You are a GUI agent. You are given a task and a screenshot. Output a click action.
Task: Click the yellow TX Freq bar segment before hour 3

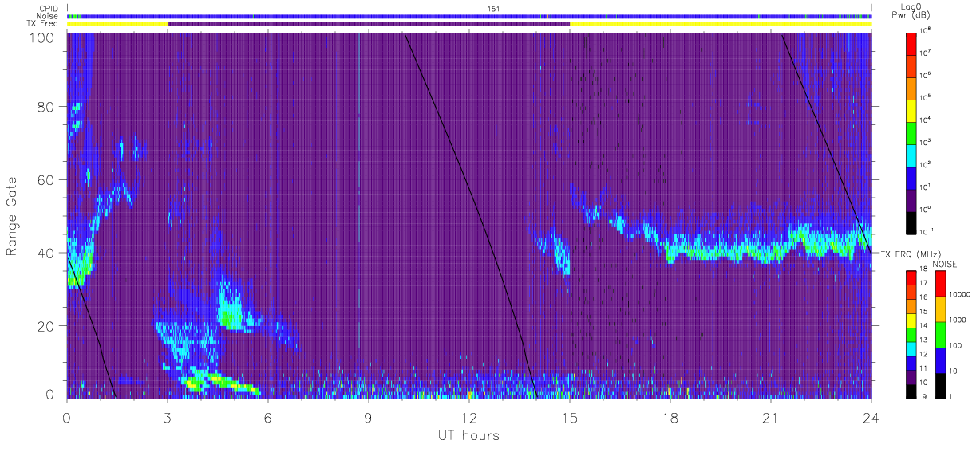(x=117, y=24)
